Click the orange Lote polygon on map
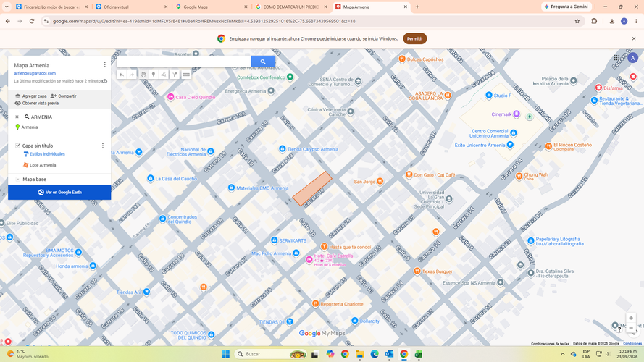This screenshot has width=644, height=362. tap(311, 189)
